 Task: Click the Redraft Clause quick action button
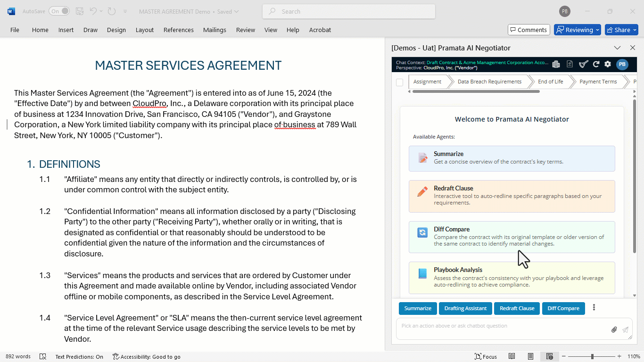click(x=517, y=308)
